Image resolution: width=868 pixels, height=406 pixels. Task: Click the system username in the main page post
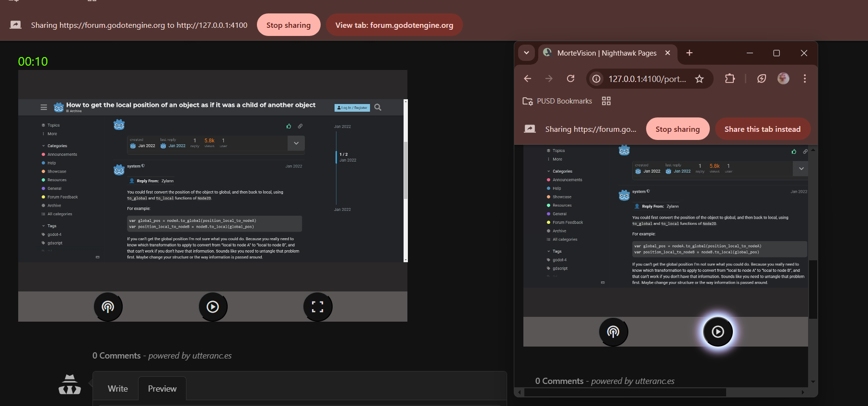point(134,166)
